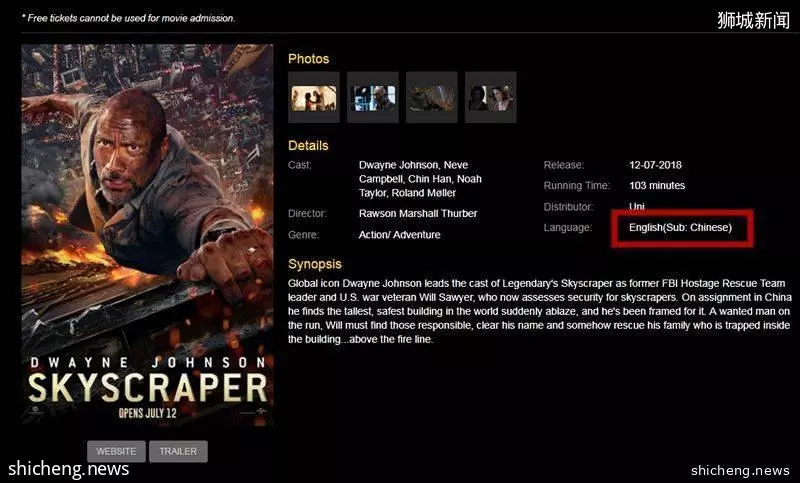Image resolution: width=800 pixels, height=483 pixels.
Task: Select the Synopsis section heading
Action: tap(315, 264)
